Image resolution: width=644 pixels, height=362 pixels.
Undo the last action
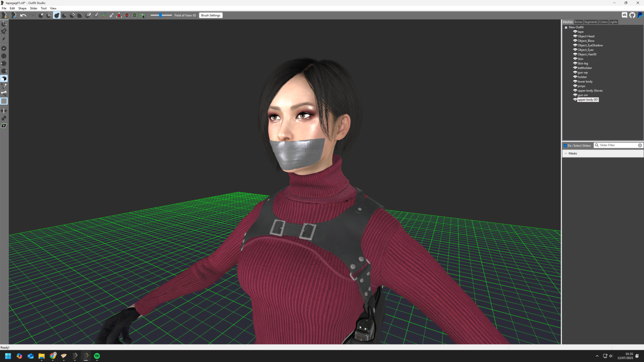23,15
